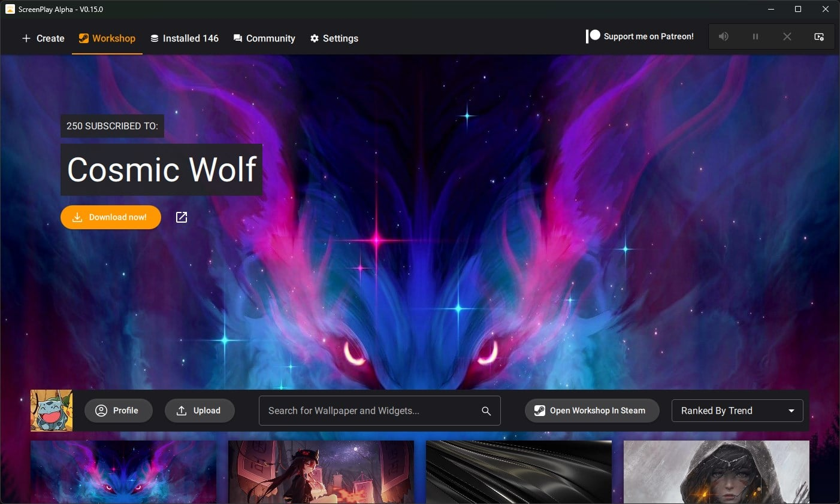Select the Cosmic Wolf wallpaper thumbnail

pos(123,472)
